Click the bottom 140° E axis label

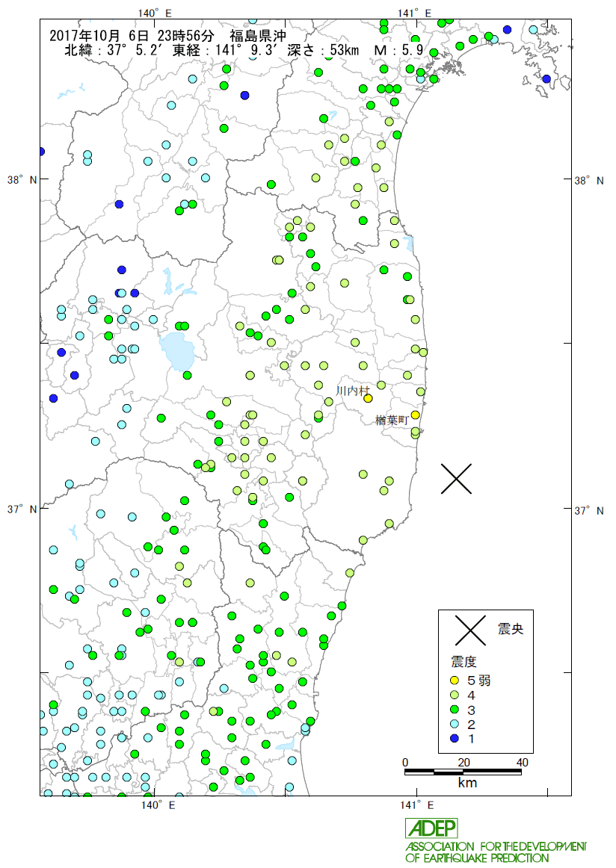(x=158, y=805)
